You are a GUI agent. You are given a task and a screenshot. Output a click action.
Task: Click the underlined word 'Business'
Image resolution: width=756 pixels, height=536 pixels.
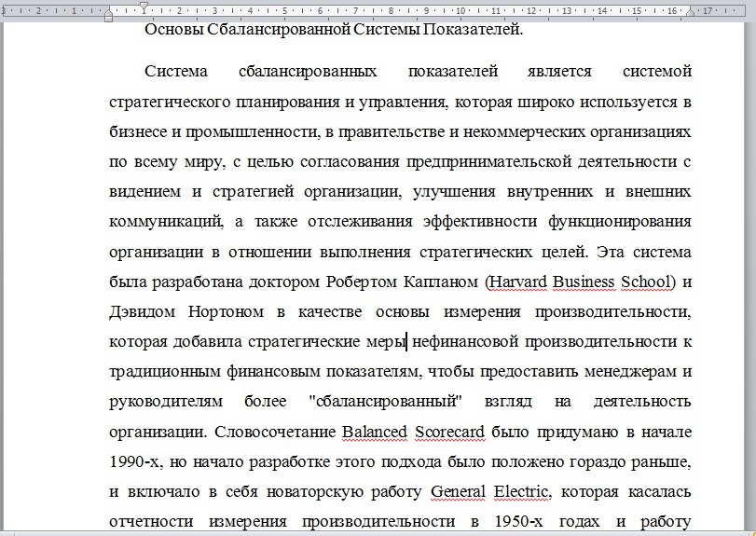point(584,282)
